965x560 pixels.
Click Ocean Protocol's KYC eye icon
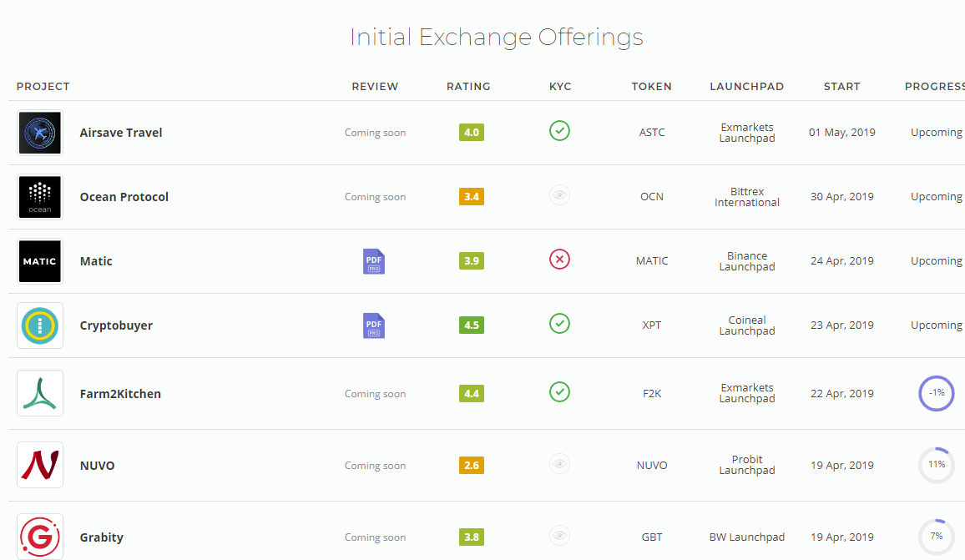(x=559, y=195)
